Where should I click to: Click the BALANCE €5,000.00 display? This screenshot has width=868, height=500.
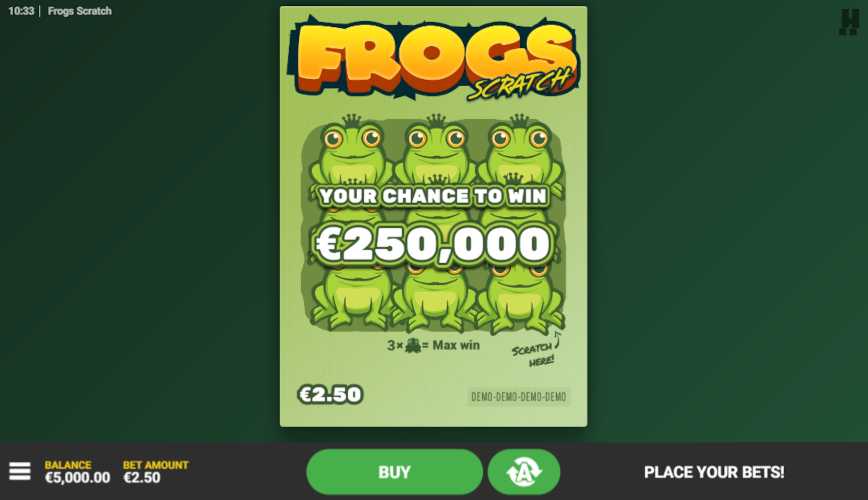77,472
